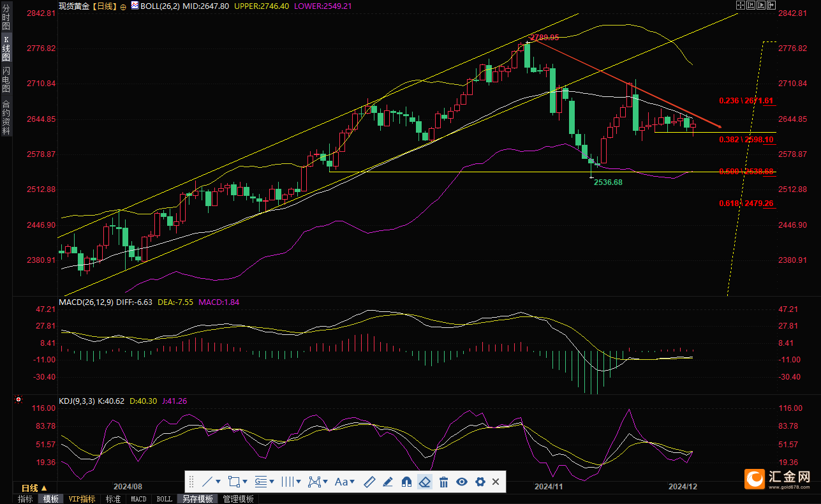Click the BOLL indicator chart icon
This screenshot has width=821, height=504.
tap(134, 6)
